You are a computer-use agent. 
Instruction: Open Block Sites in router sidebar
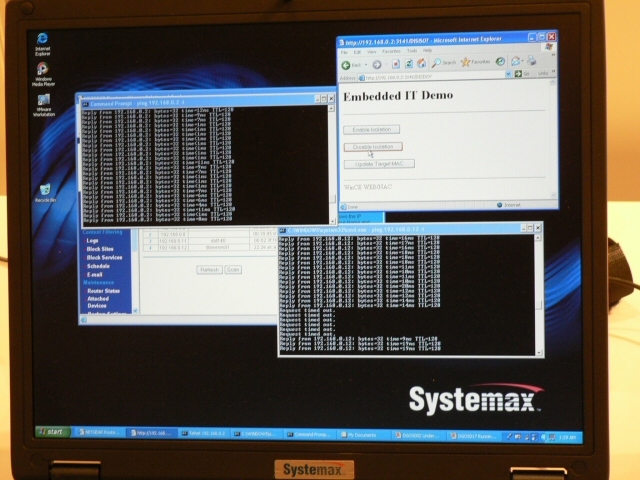tap(100, 249)
